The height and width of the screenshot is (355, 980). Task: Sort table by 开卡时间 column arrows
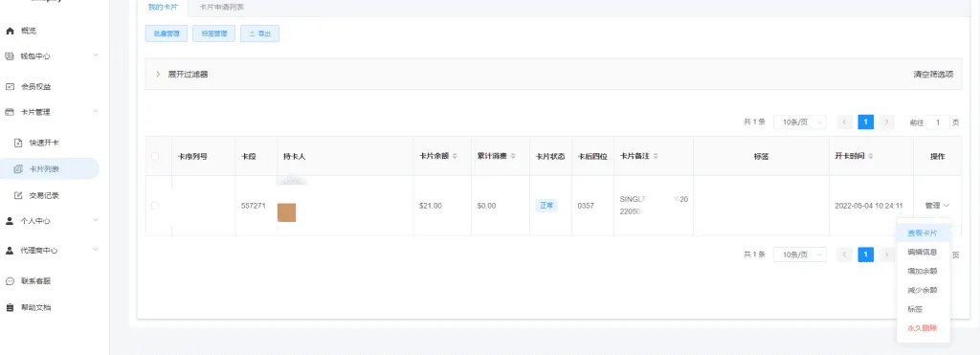(871, 156)
